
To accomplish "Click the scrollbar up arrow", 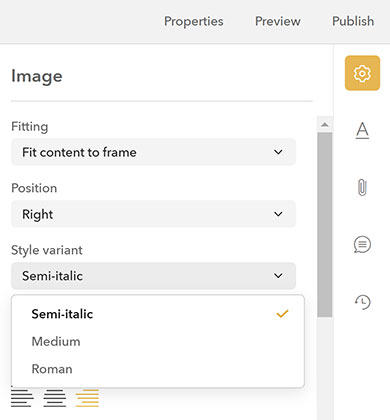I will coord(325,125).
